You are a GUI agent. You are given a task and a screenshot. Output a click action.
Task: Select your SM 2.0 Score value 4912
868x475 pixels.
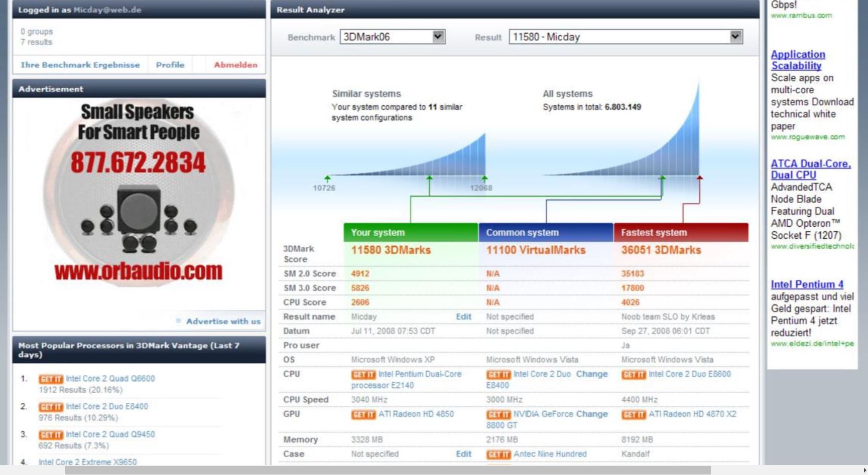pos(360,274)
